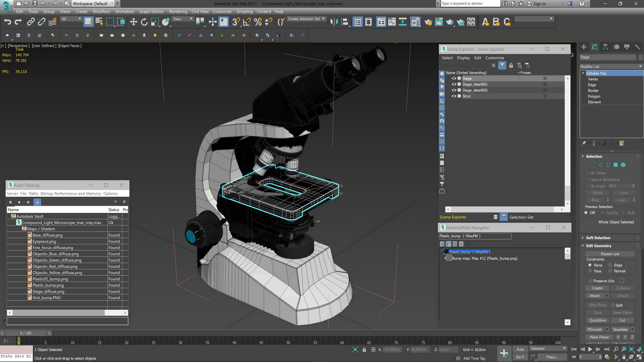644x362 pixels.
Task: Open Create Selection Set dropdown
Action: [306, 19]
